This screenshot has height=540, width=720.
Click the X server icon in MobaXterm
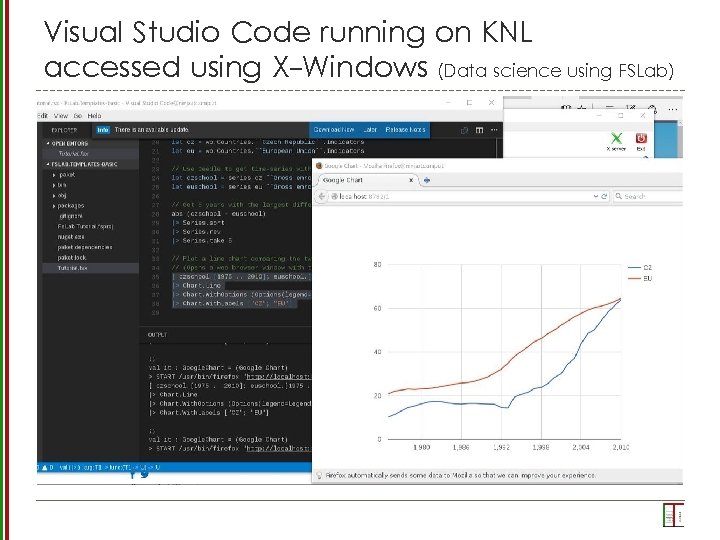click(x=616, y=138)
